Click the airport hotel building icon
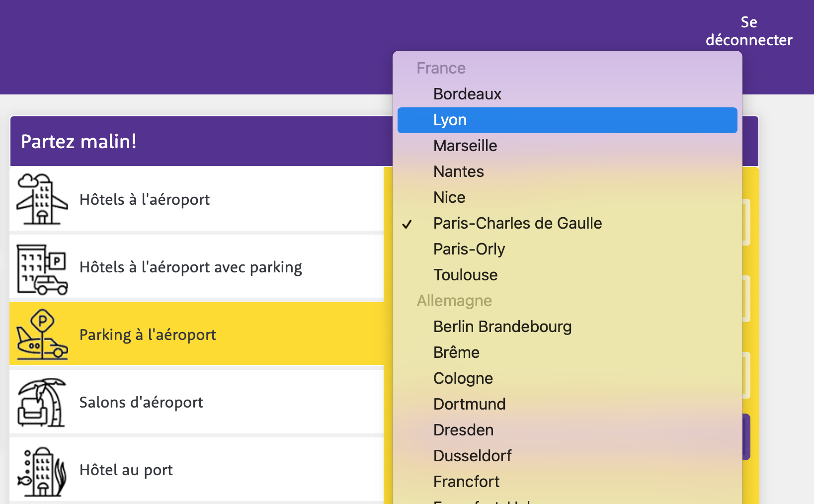Viewport: 814px width, 504px height. [x=42, y=199]
